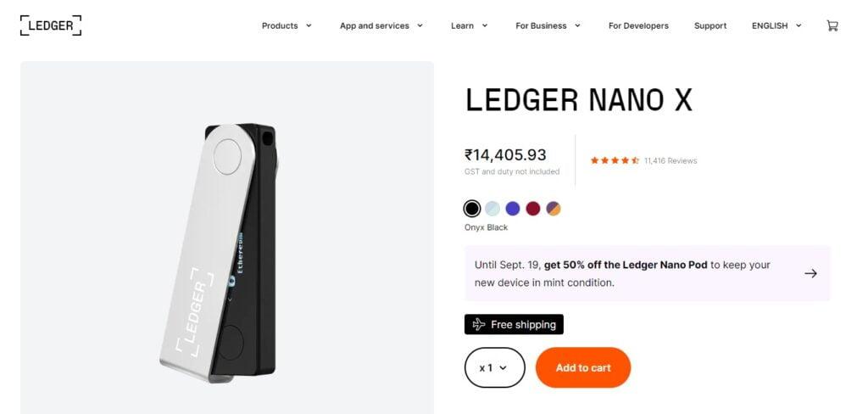The width and height of the screenshot is (868, 414).
Task: Click the Ledger logo in header
Action: click(50, 25)
